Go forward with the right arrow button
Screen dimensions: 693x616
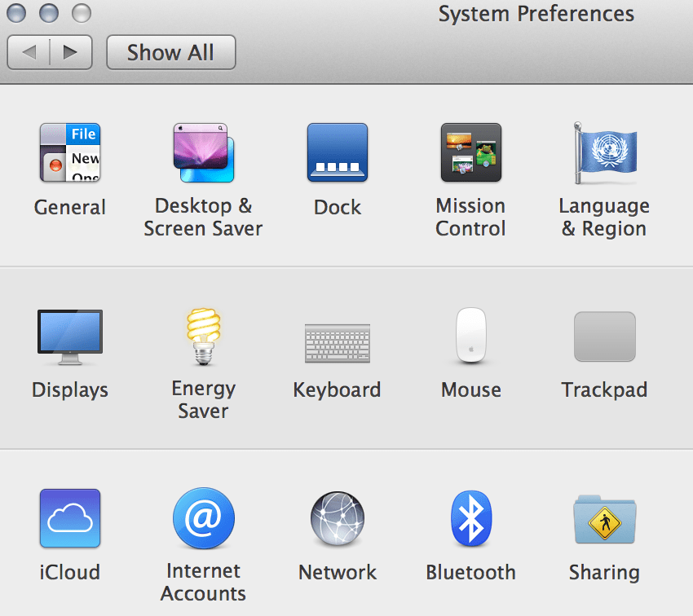(x=71, y=52)
